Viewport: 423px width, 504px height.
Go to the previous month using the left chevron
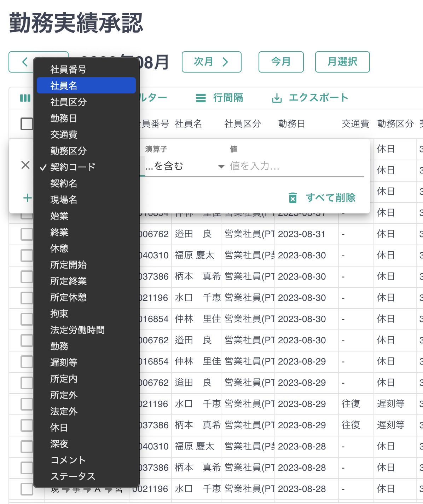pos(24,62)
